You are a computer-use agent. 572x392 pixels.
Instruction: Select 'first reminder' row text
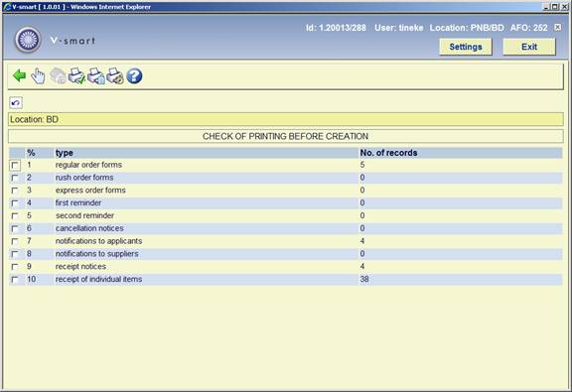click(78, 202)
